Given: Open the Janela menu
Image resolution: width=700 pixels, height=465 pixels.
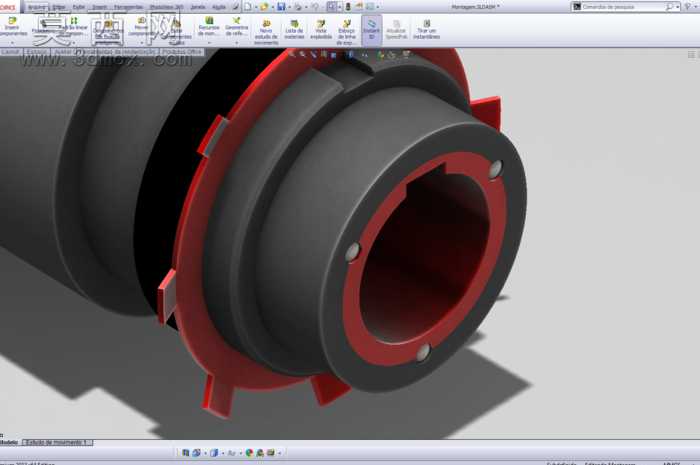Looking at the screenshot, I should [198, 7].
